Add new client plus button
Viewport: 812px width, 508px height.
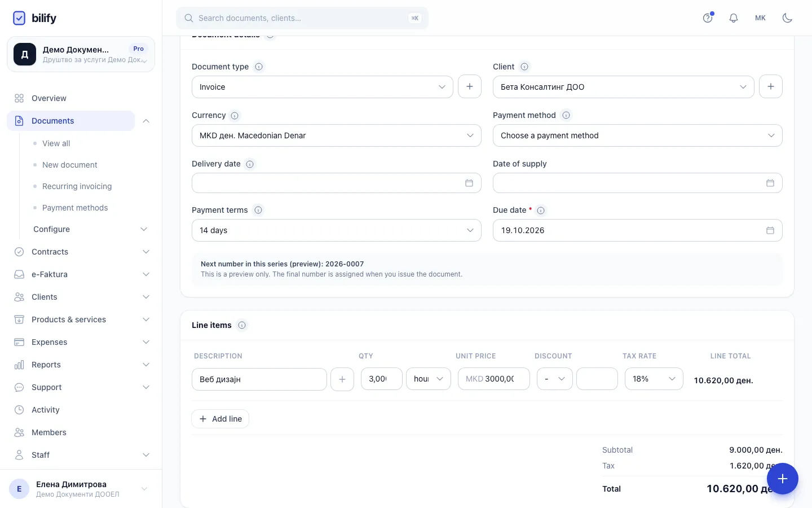[771, 86]
